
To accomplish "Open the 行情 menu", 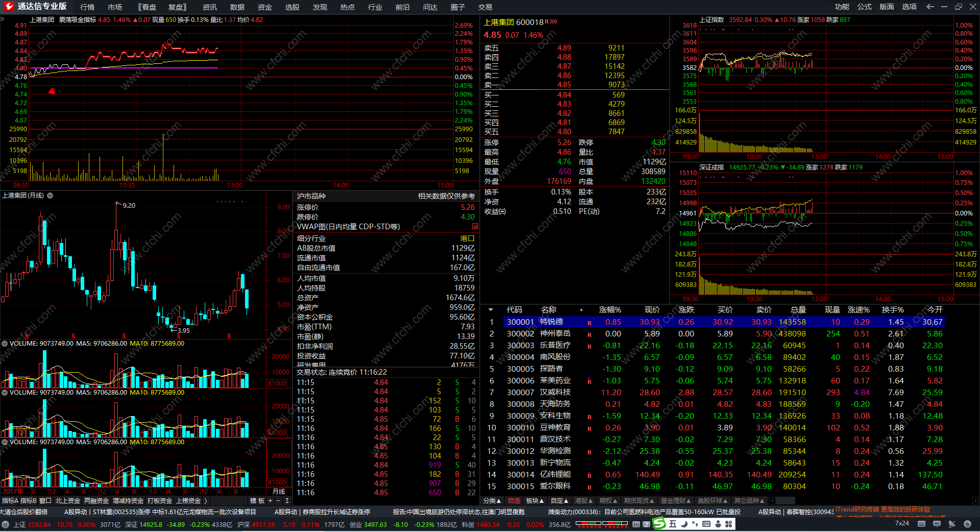I will pyautogui.click(x=87, y=7).
